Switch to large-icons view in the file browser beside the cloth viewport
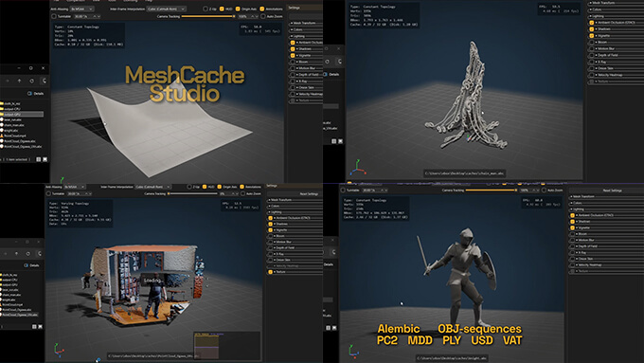 (x=45, y=159)
